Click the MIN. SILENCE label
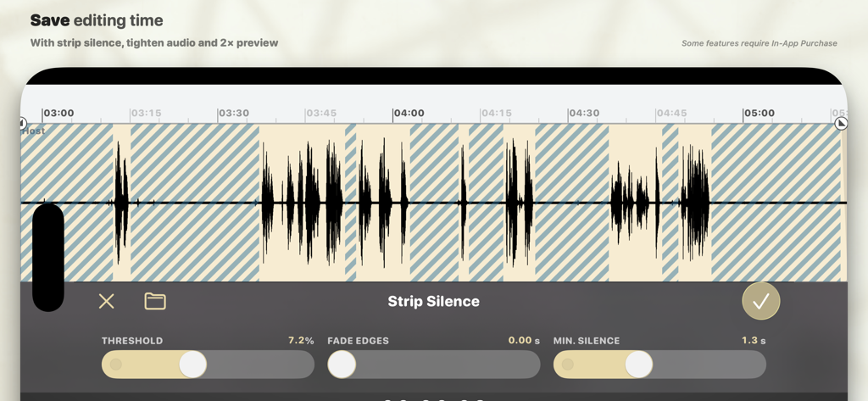 [587, 341]
